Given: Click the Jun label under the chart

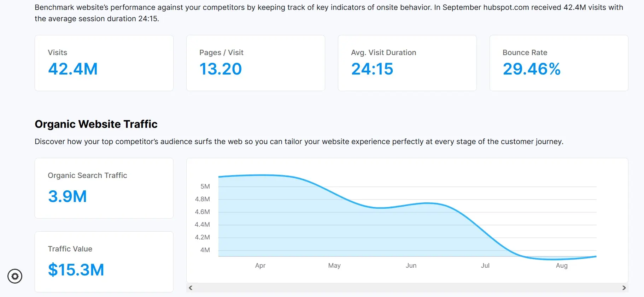Looking at the screenshot, I should pos(411,266).
